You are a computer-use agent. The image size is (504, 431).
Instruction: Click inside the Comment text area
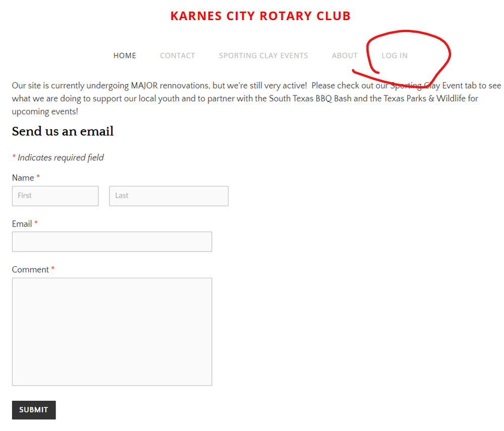click(x=112, y=331)
